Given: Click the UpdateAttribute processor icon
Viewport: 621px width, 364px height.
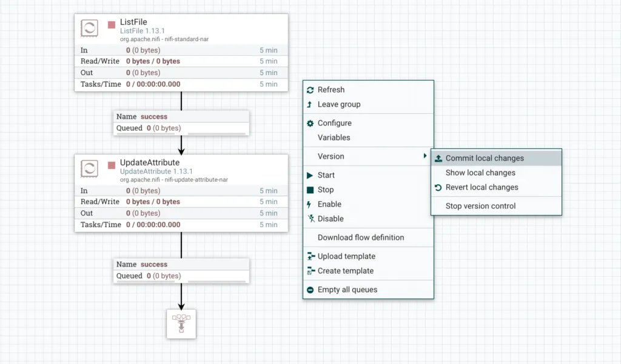Looking at the screenshot, I should (89, 168).
